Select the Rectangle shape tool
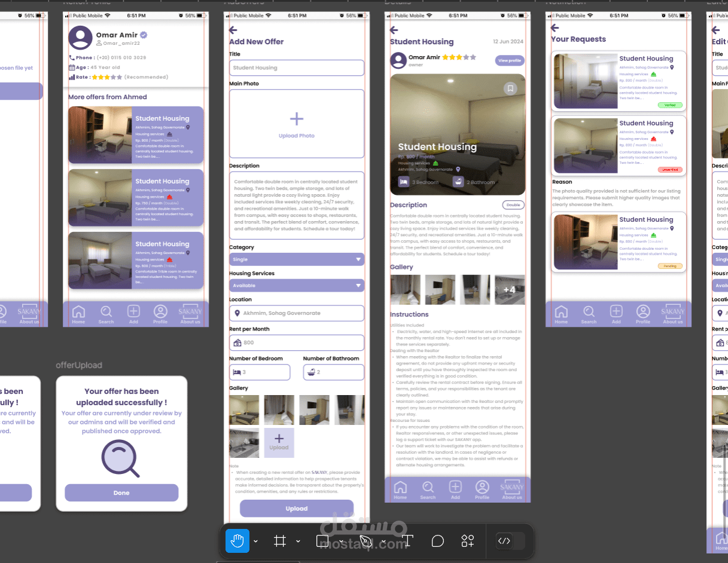Image resolution: width=728 pixels, height=563 pixels. [322, 541]
